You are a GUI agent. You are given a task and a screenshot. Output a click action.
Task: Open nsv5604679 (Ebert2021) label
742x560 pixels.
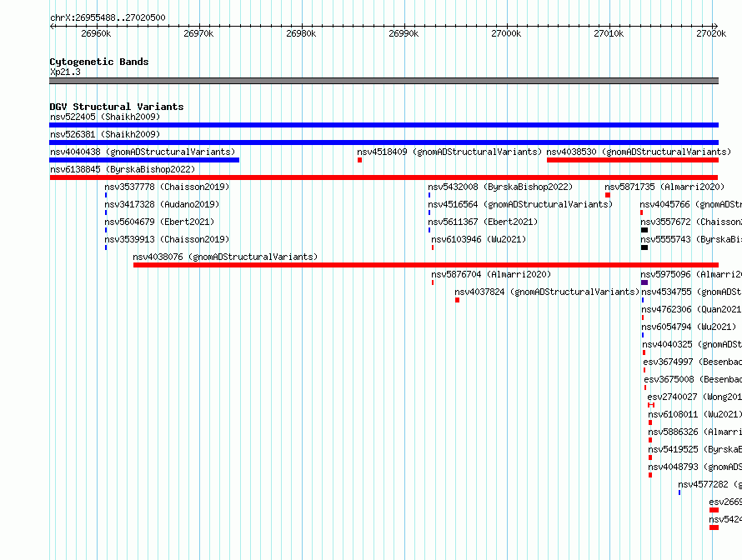159,222
